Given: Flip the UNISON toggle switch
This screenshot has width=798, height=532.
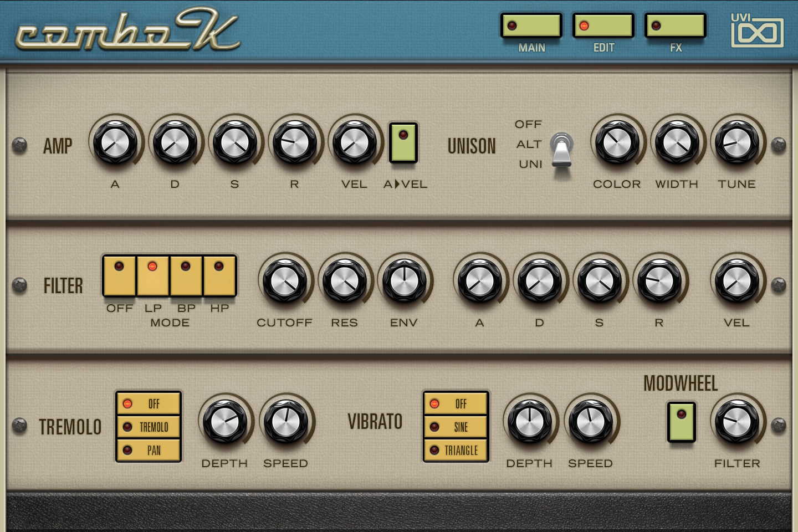Looking at the screenshot, I should (x=562, y=149).
